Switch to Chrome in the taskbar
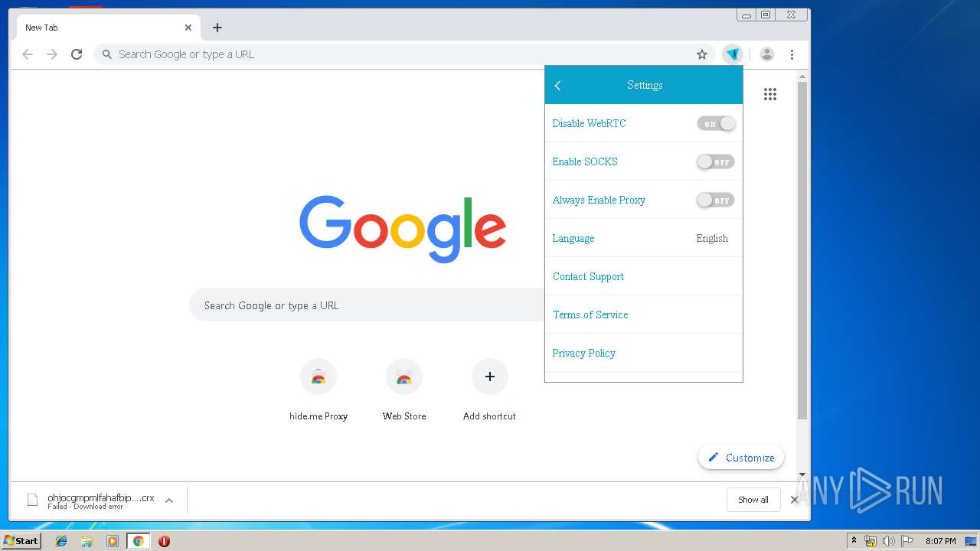Screen dimensions: 980x551 138,541
